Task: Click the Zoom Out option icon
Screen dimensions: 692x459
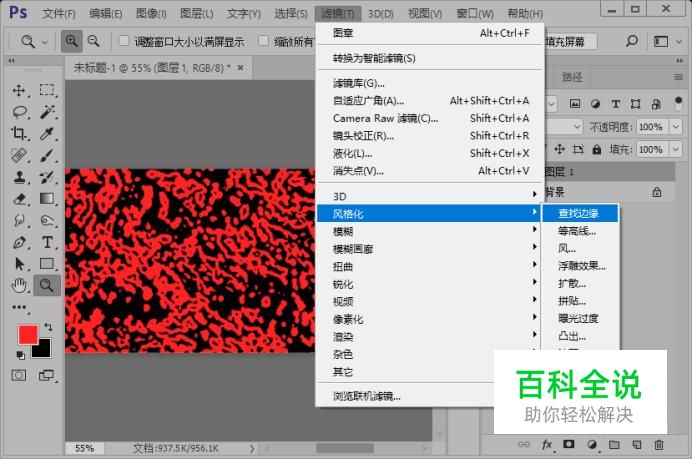Action: point(94,41)
